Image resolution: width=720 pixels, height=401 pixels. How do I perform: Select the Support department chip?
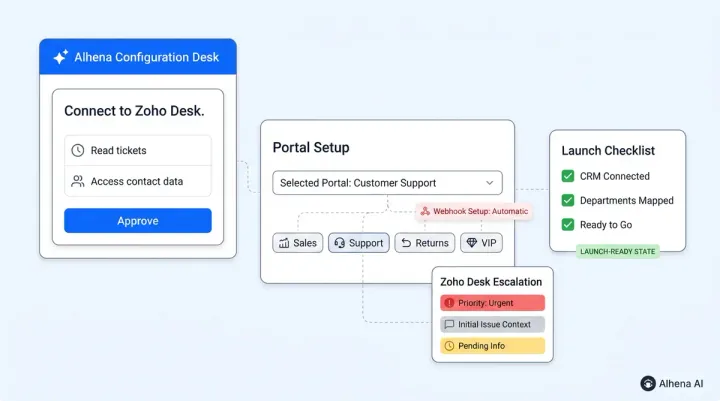359,243
